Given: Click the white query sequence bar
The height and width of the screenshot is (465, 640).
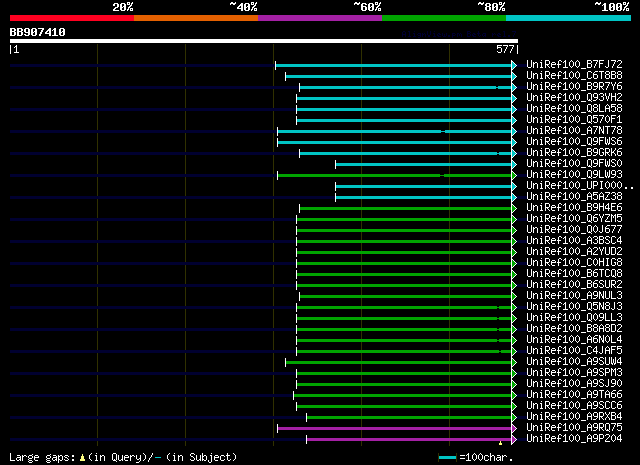Looking at the screenshot, I should (x=264, y=41).
